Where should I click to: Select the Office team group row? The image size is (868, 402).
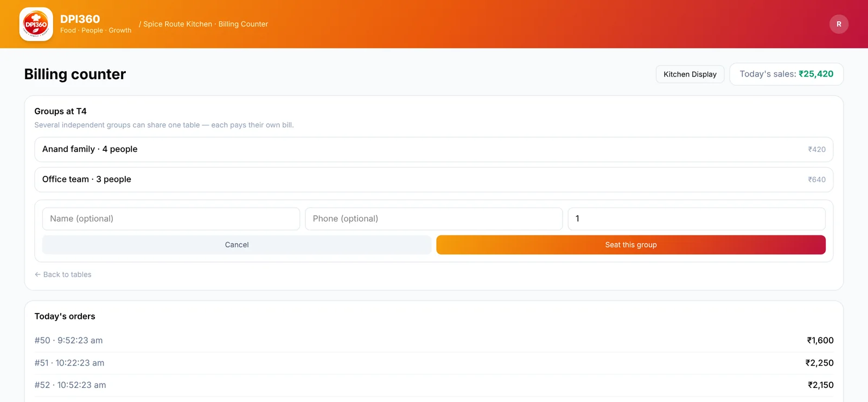click(434, 180)
